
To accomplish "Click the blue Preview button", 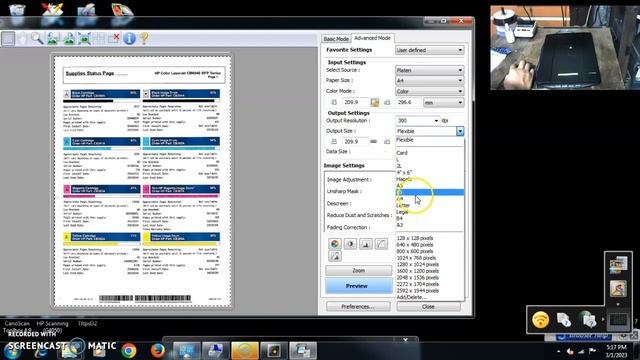I will (358, 286).
